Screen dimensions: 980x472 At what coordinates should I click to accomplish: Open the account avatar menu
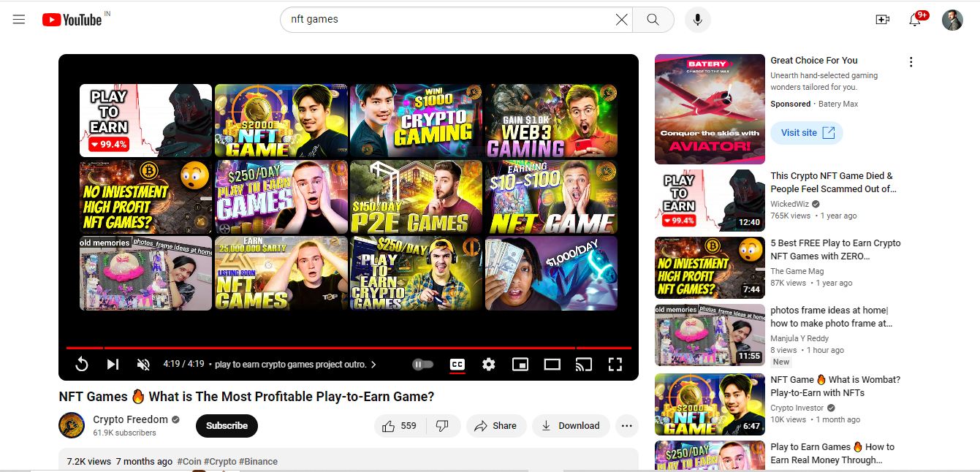tap(952, 20)
